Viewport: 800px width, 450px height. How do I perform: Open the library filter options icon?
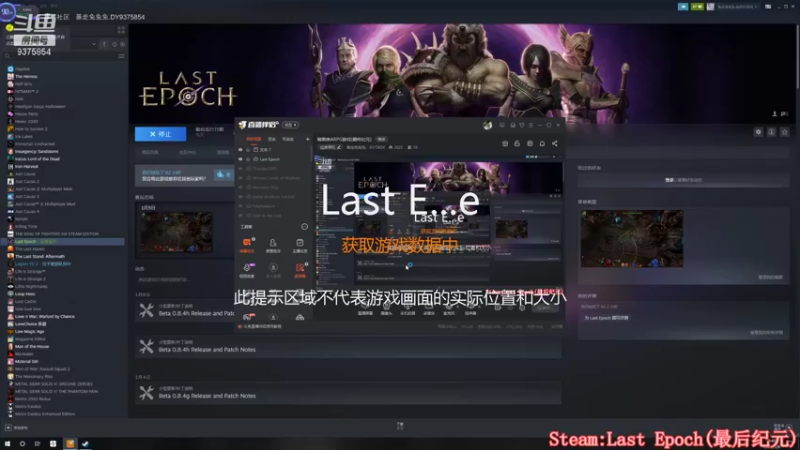[121, 56]
